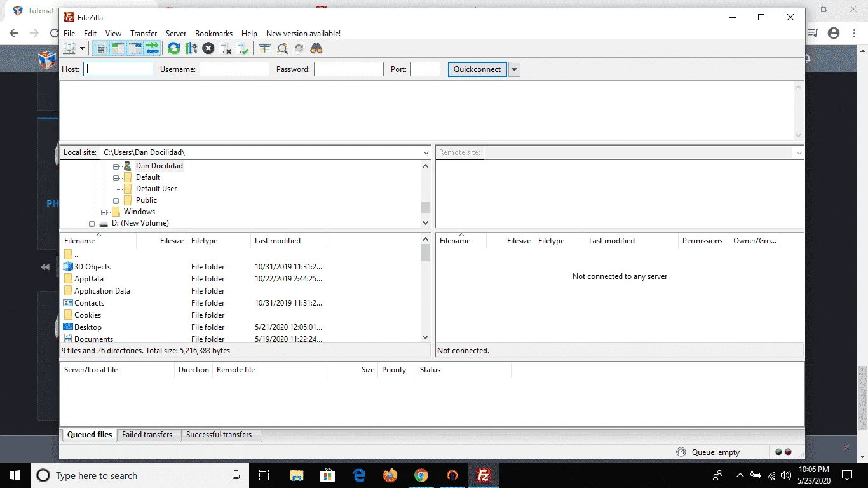Expand the Windows folder tree node
868x488 pixels.
(104, 212)
